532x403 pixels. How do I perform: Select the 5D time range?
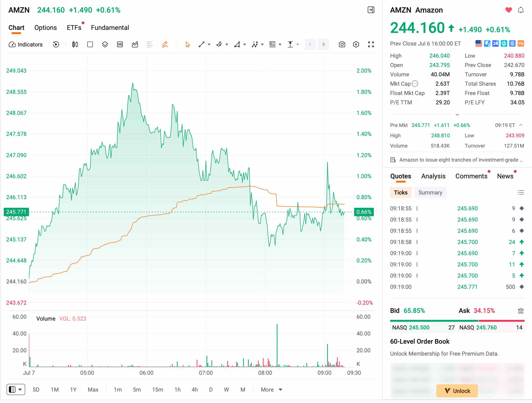pyautogui.click(x=36, y=389)
